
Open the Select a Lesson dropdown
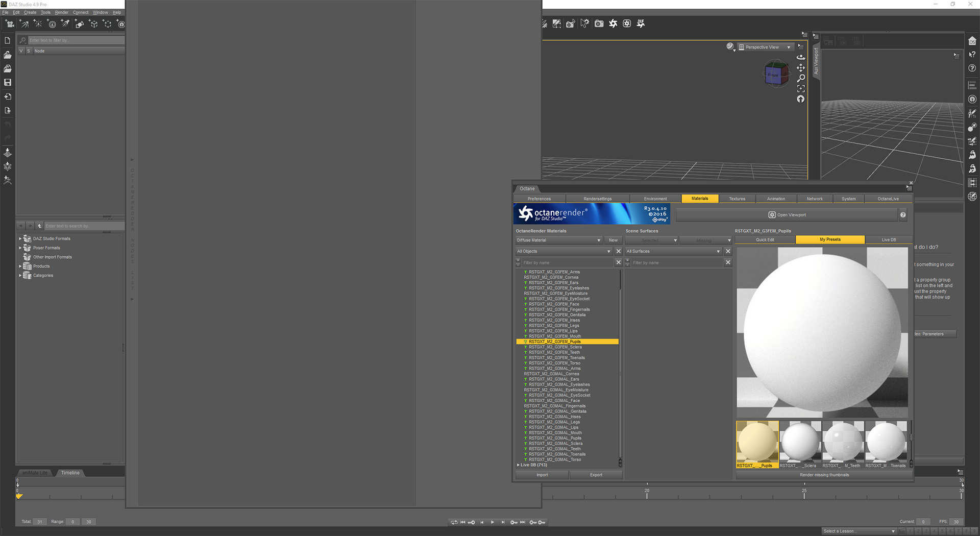[859, 531]
